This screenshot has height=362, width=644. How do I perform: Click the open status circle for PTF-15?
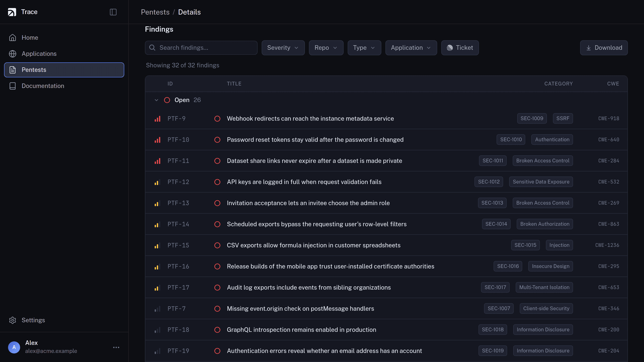tap(217, 245)
